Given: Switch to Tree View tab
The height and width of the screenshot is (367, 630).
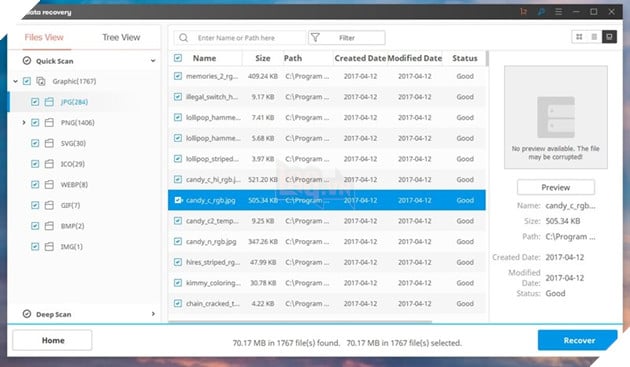Looking at the screenshot, I should (x=121, y=37).
